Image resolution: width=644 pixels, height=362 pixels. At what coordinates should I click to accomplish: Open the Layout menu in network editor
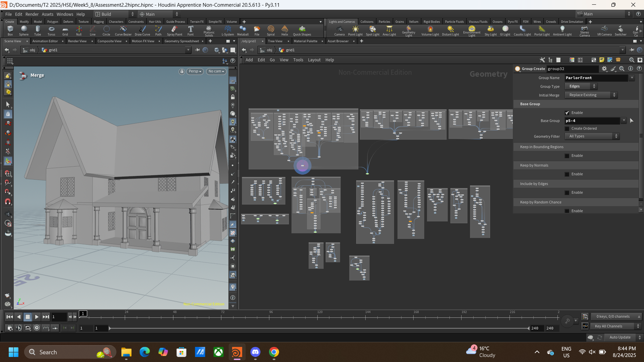tap(314, 60)
